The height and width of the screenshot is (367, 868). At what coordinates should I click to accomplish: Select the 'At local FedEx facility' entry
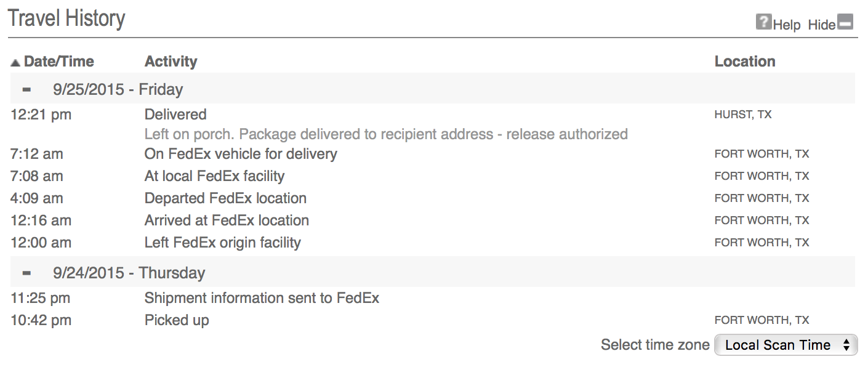point(214,176)
